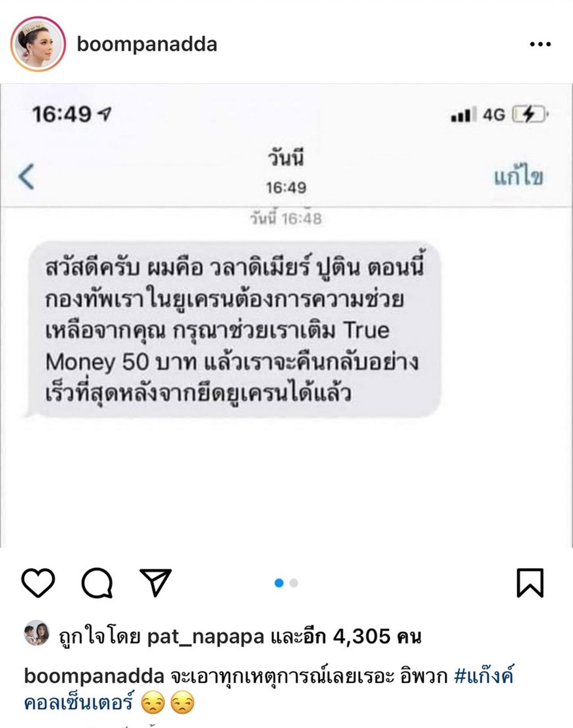Open the three-dot options menu
This screenshot has height=728, width=573.
pos(540,44)
